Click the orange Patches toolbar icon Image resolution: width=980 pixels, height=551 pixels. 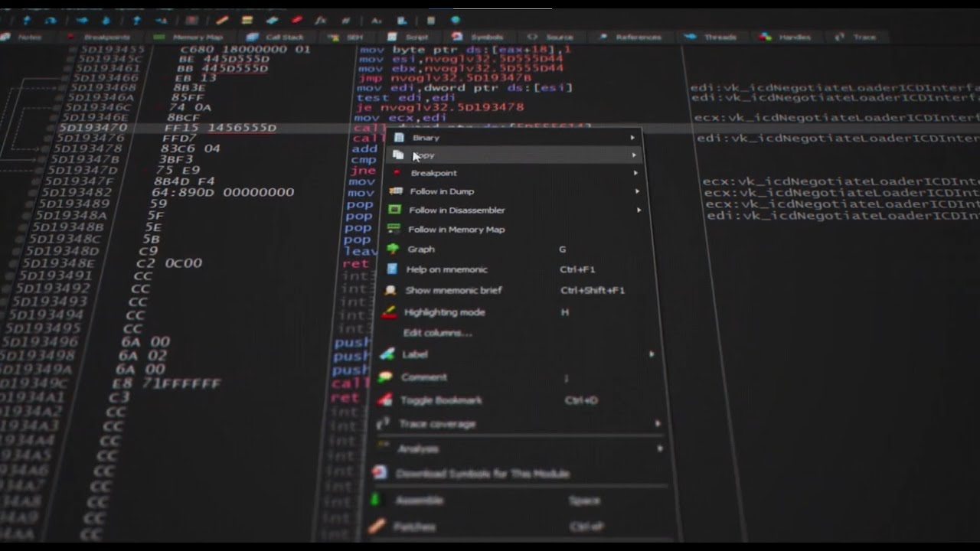[222, 21]
